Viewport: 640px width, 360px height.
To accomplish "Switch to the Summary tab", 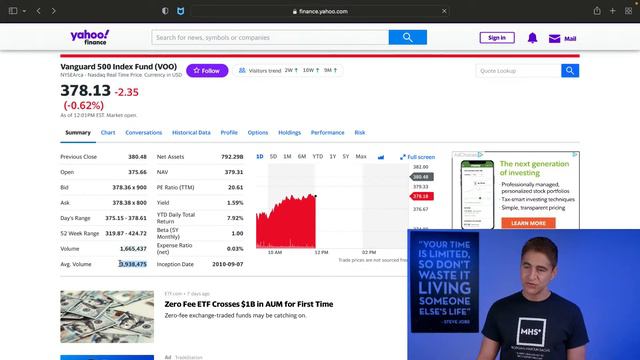I will (78, 133).
